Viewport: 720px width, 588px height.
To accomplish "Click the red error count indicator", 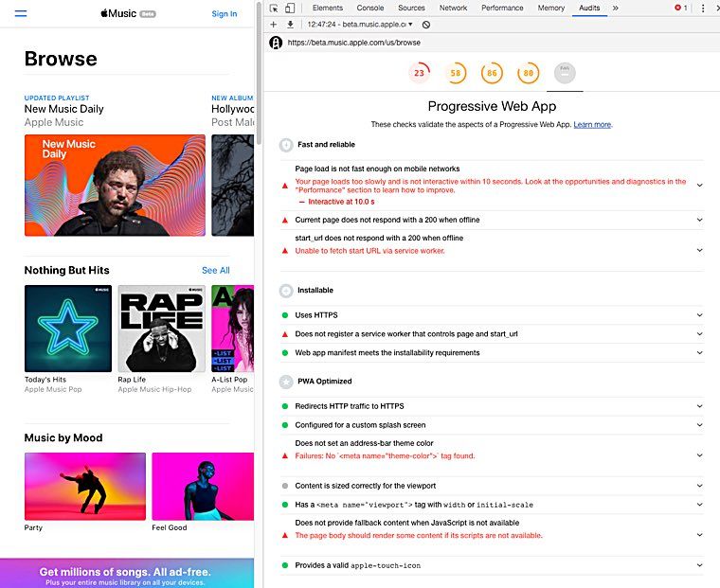I will pos(681,8).
